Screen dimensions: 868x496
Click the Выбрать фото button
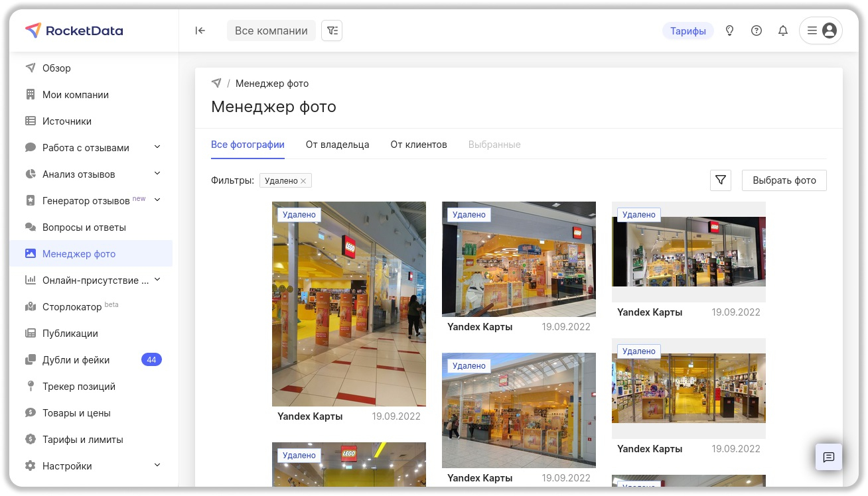784,180
